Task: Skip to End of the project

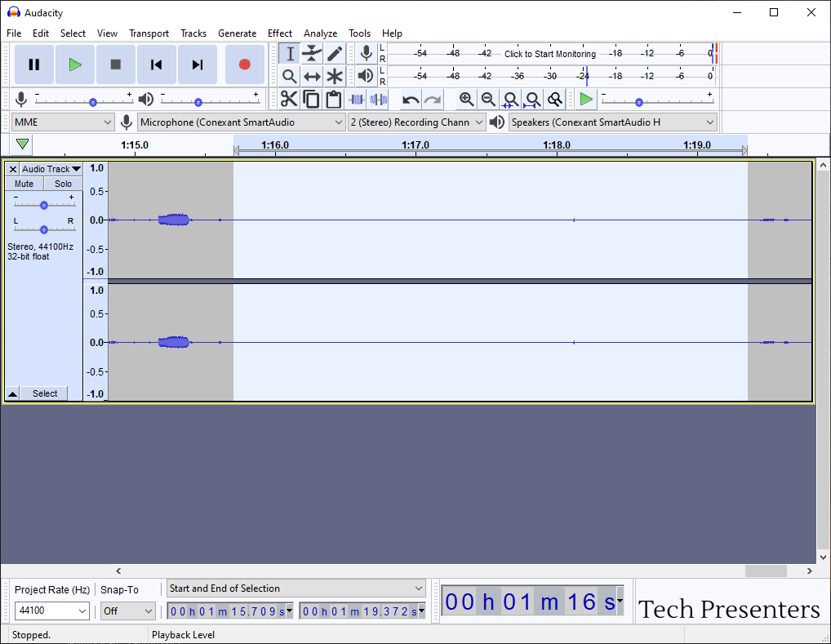Action: [198, 64]
